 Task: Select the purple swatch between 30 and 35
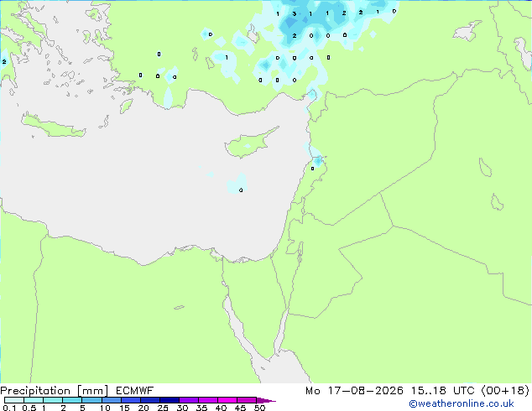tap(188, 400)
